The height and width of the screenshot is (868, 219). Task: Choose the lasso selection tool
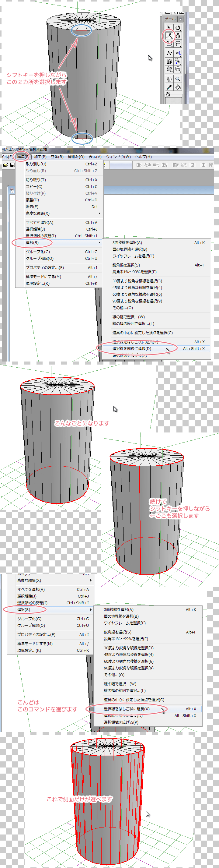[178, 44]
